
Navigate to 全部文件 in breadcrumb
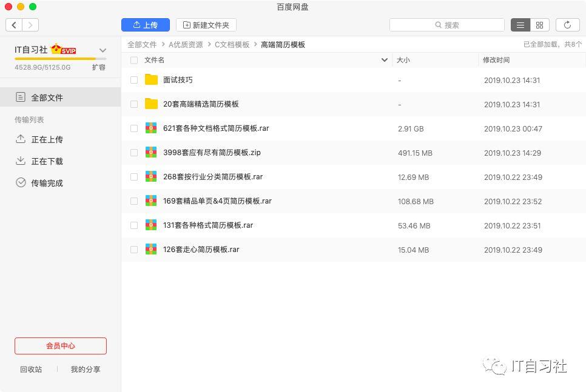[142, 44]
